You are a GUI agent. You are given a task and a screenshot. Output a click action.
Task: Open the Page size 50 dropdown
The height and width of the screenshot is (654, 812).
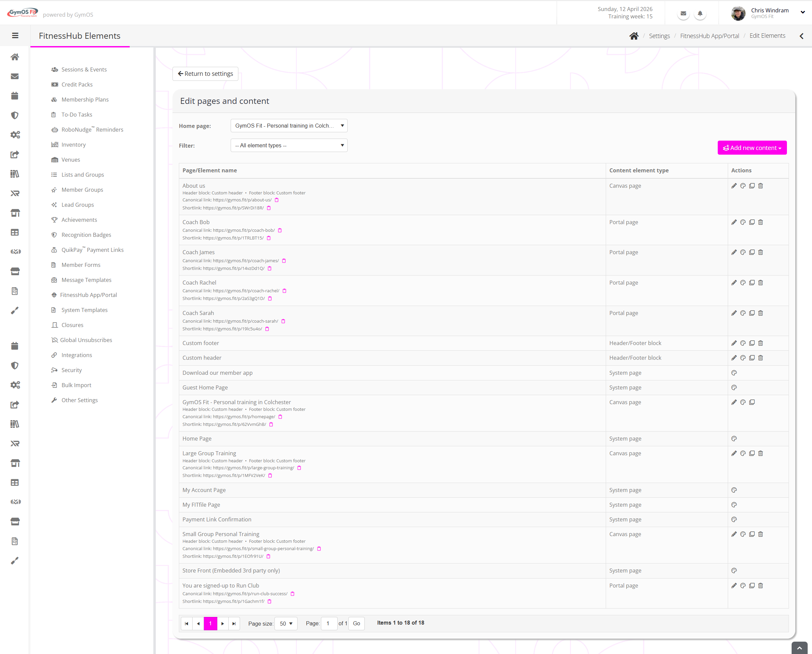click(286, 624)
